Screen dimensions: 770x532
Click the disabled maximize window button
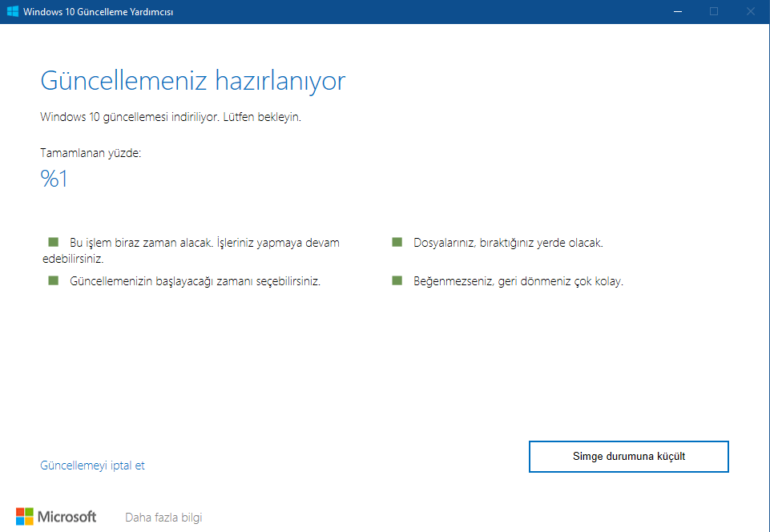(714, 11)
